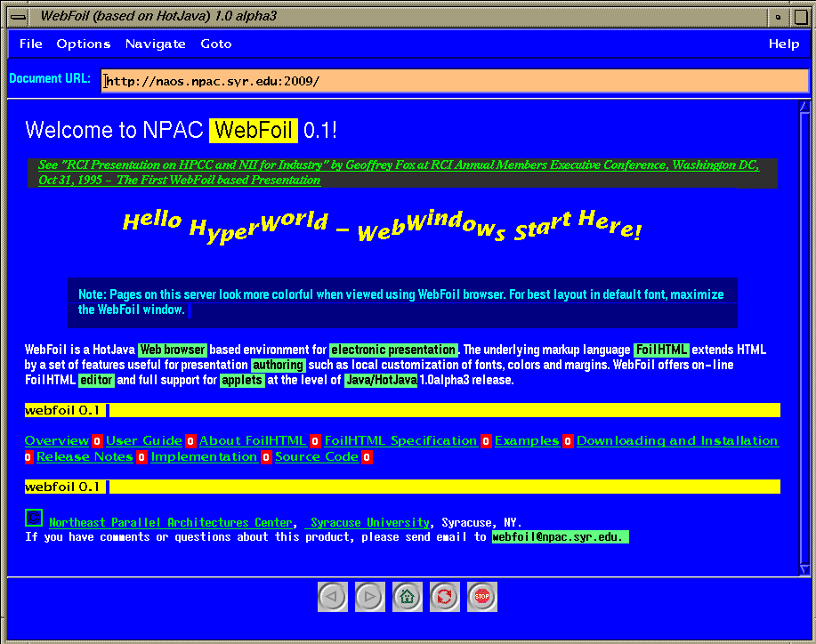Open the Overview link
Screen dimensions: 816x644
(x=57, y=441)
